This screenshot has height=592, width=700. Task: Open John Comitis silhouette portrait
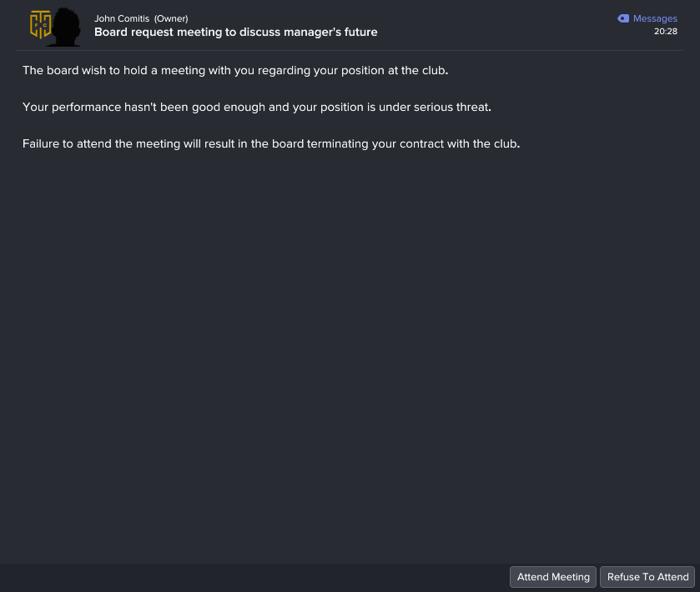click(65, 27)
